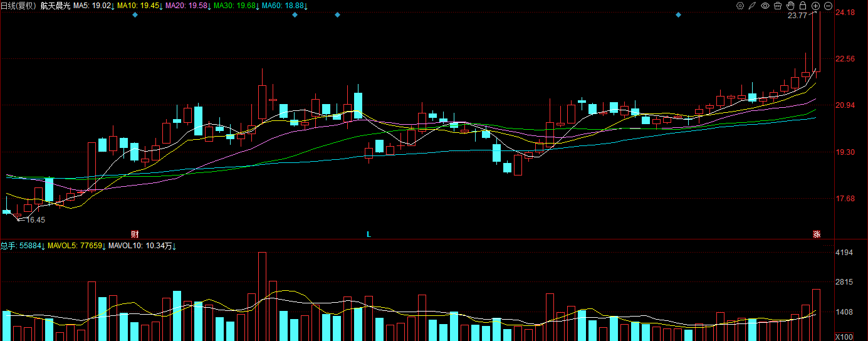Select the drawing pen tool icon
Image resolution: width=868 pixels, height=341 pixels.
click(753, 6)
